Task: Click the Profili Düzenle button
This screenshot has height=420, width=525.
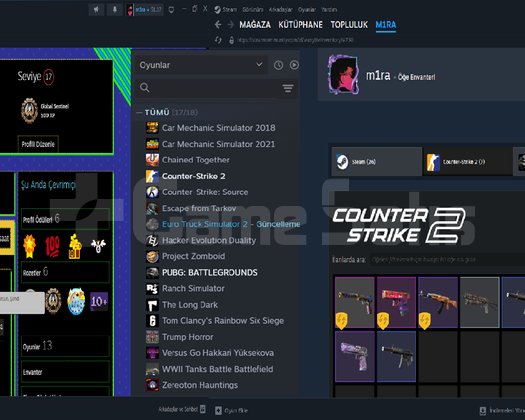Action: tap(38, 144)
